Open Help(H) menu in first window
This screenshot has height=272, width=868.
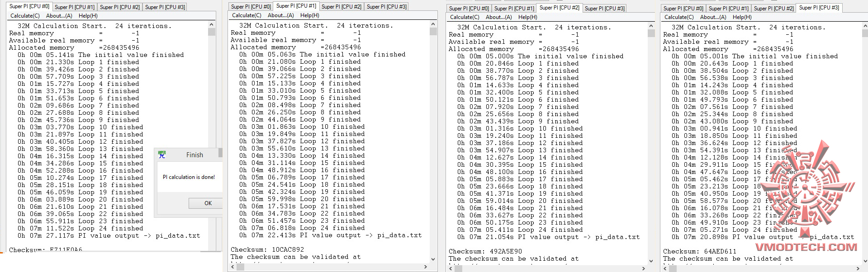tap(88, 16)
